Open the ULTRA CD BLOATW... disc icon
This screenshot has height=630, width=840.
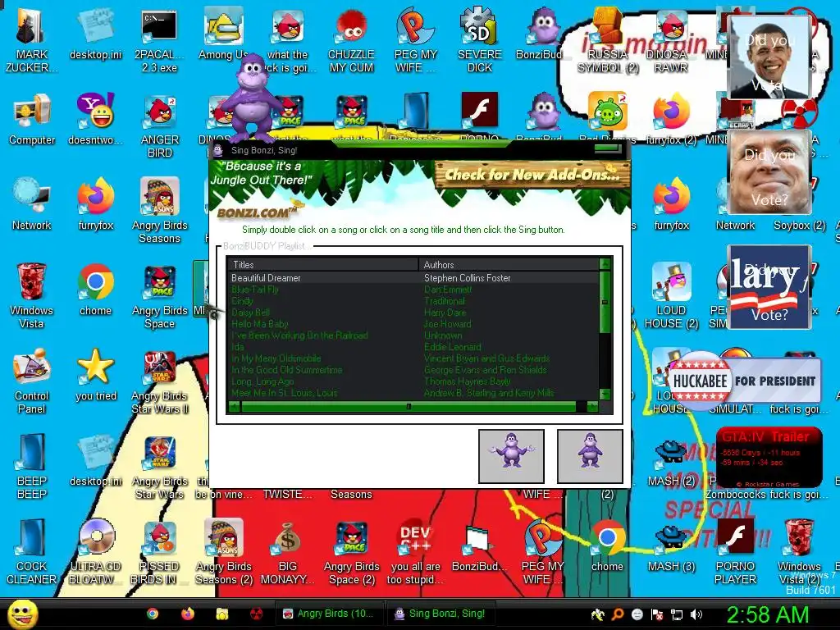coord(95,552)
